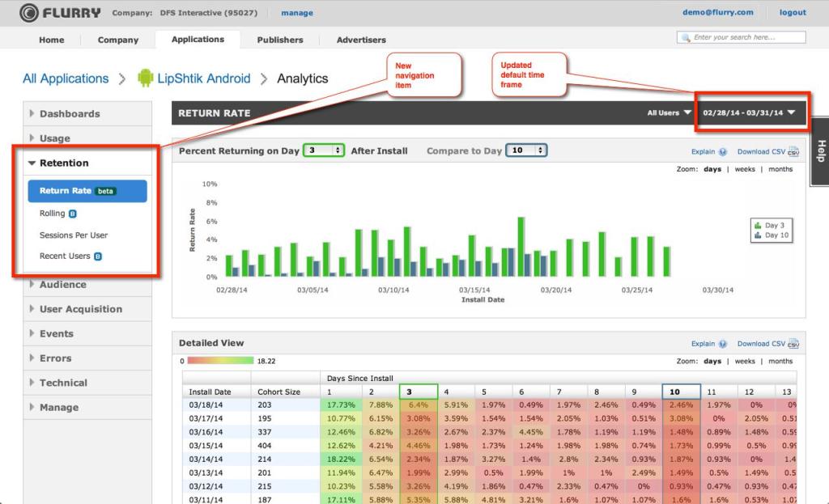Click the search magnifier icon
The height and width of the screenshot is (504, 829).
687,37
